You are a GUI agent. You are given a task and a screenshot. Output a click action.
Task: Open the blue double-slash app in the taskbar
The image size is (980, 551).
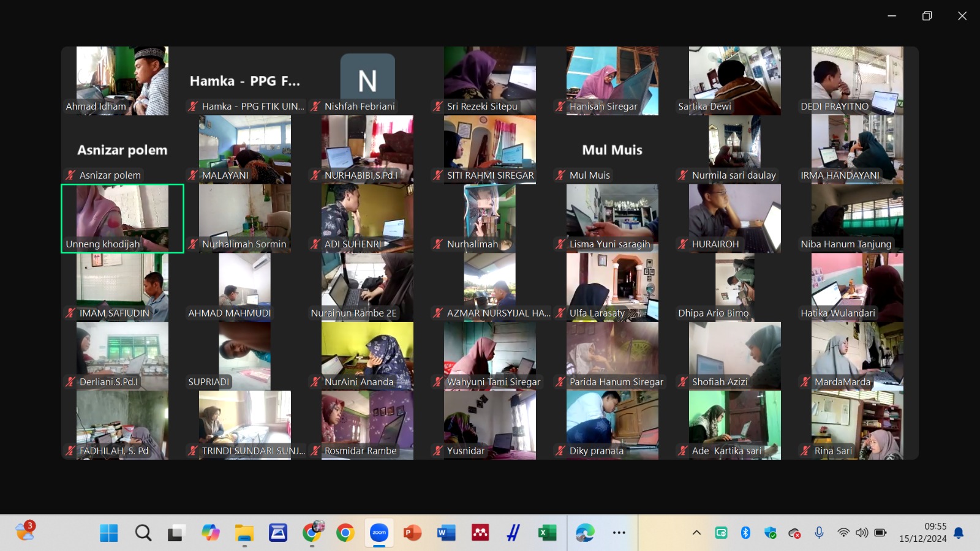[x=513, y=533]
